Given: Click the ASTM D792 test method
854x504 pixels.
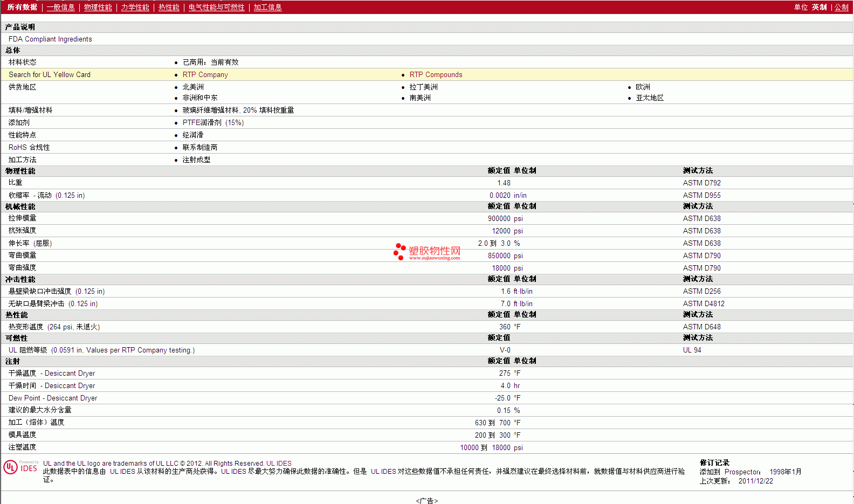Looking at the screenshot, I should coord(702,183).
